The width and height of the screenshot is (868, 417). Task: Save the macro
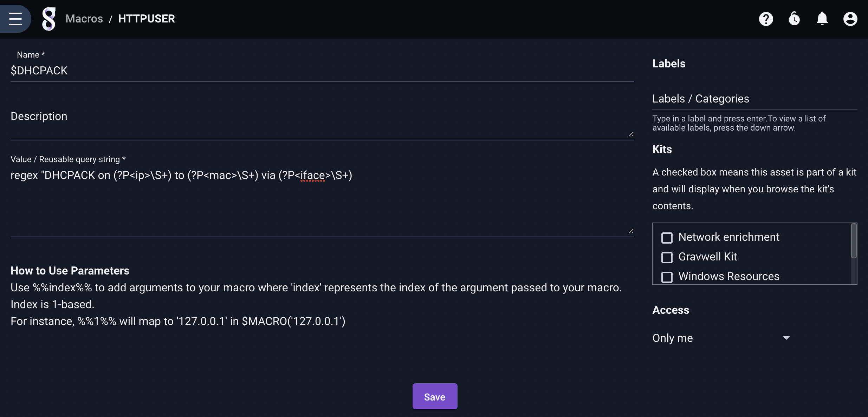(435, 397)
